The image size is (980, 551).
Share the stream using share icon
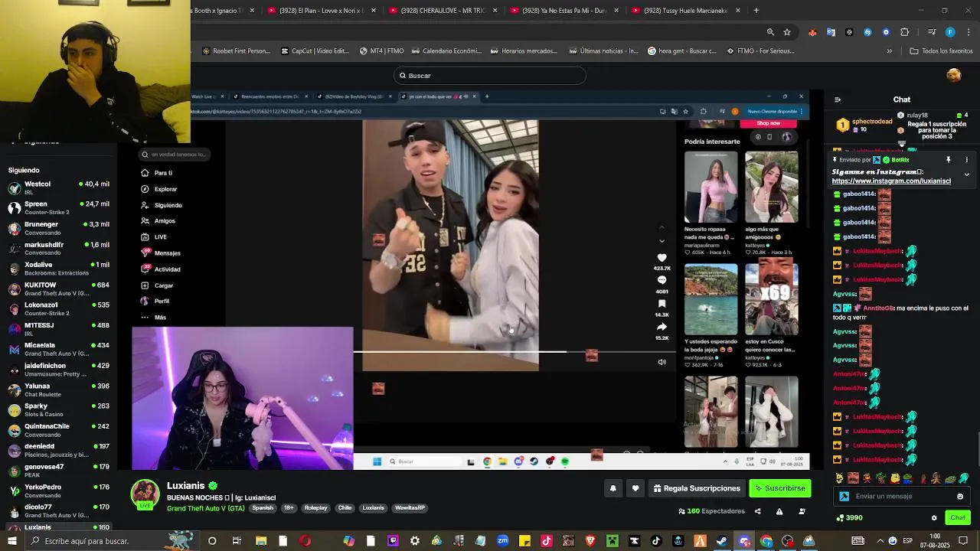click(x=757, y=511)
